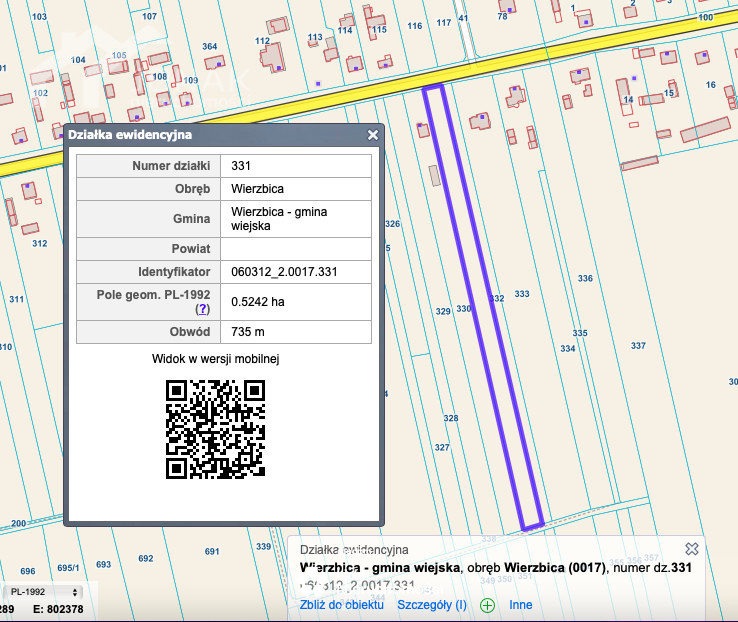This screenshot has width=738, height=622.
Task: Click parcel 329 label on the map
Action: coord(443,312)
